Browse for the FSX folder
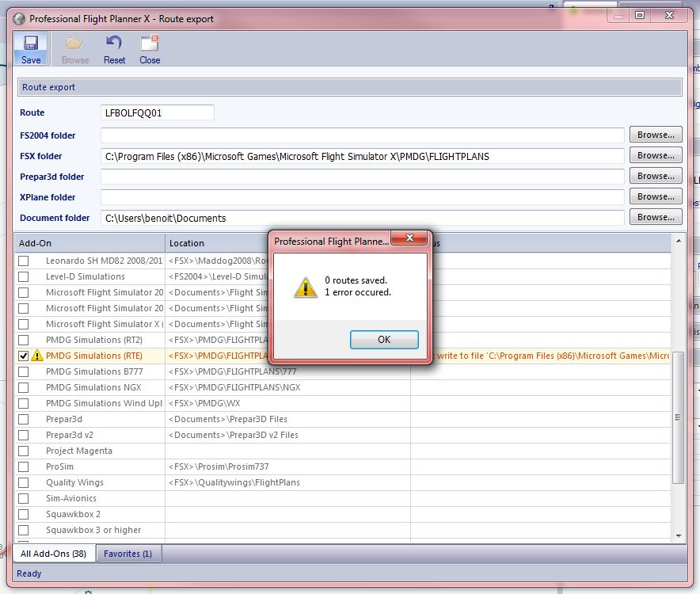Image resolution: width=700 pixels, height=594 pixels. pos(656,155)
